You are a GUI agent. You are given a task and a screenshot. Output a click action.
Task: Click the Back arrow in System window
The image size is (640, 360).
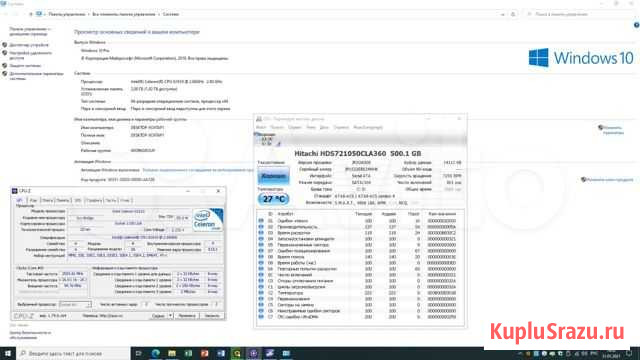pyautogui.click(x=6, y=14)
